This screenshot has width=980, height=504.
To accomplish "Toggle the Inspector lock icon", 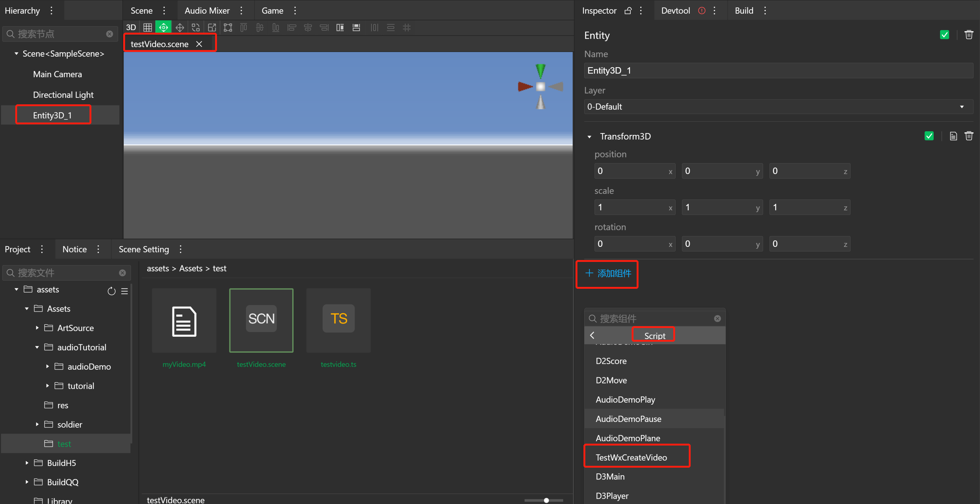I will (x=628, y=11).
